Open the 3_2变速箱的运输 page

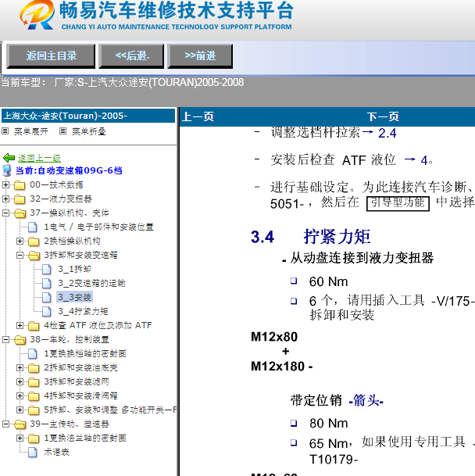point(91,283)
